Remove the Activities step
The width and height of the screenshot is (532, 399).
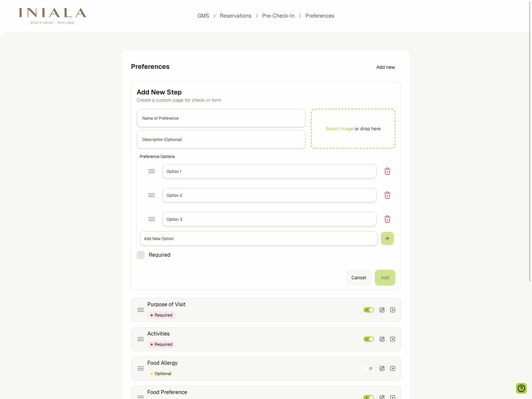pyautogui.click(x=393, y=339)
